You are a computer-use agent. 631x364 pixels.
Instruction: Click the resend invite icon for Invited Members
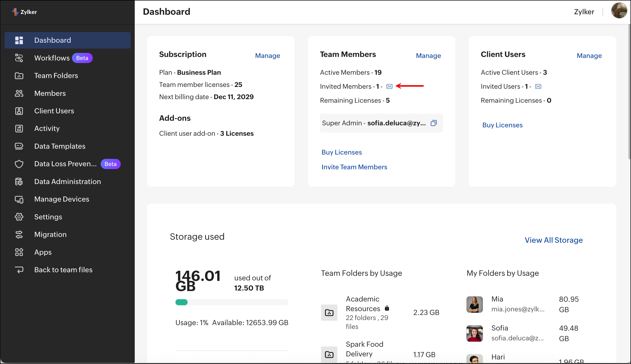click(x=389, y=86)
